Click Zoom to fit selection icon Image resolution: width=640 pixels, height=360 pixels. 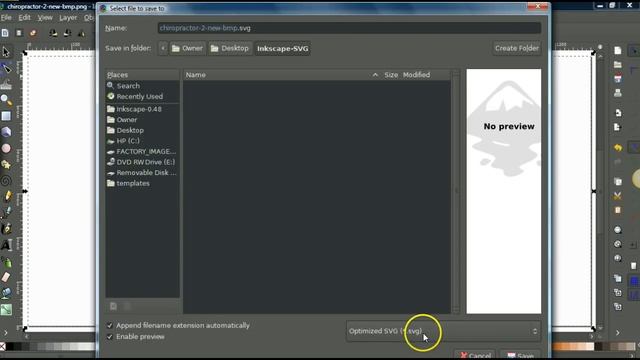tap(618, 230)
